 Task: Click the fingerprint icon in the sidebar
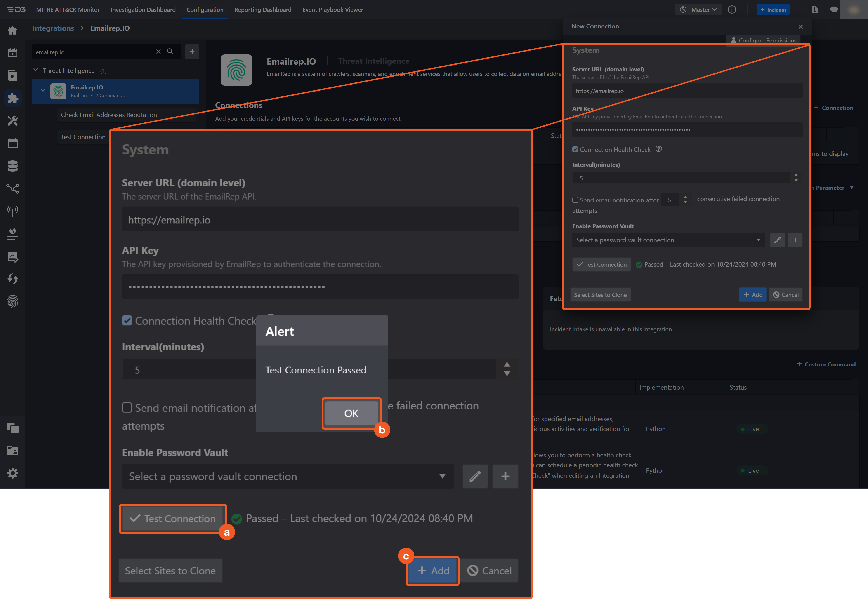pos(13,301)
